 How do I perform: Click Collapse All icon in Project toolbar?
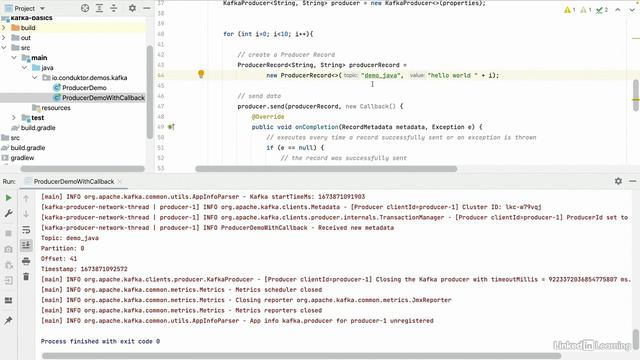[113, 8]
